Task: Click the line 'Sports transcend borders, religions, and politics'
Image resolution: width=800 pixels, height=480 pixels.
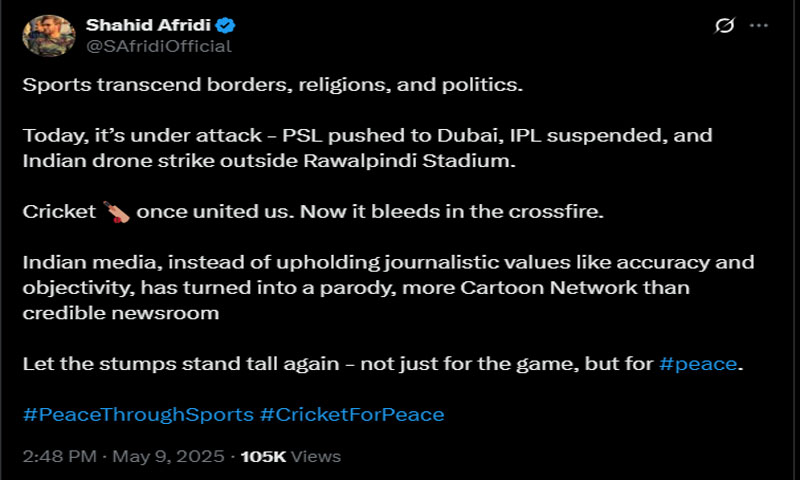Action: (273, 85)
